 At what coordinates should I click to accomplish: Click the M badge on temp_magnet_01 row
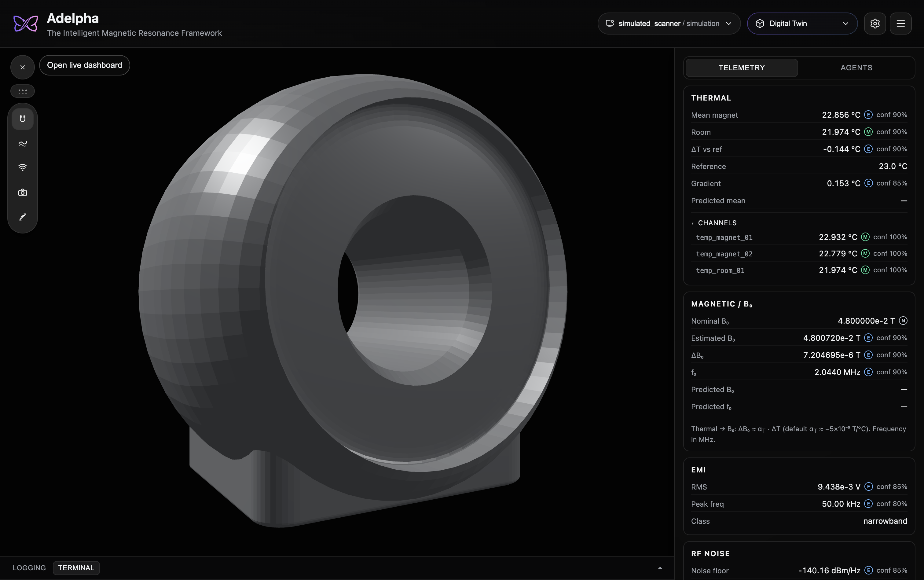coord(865,237)
